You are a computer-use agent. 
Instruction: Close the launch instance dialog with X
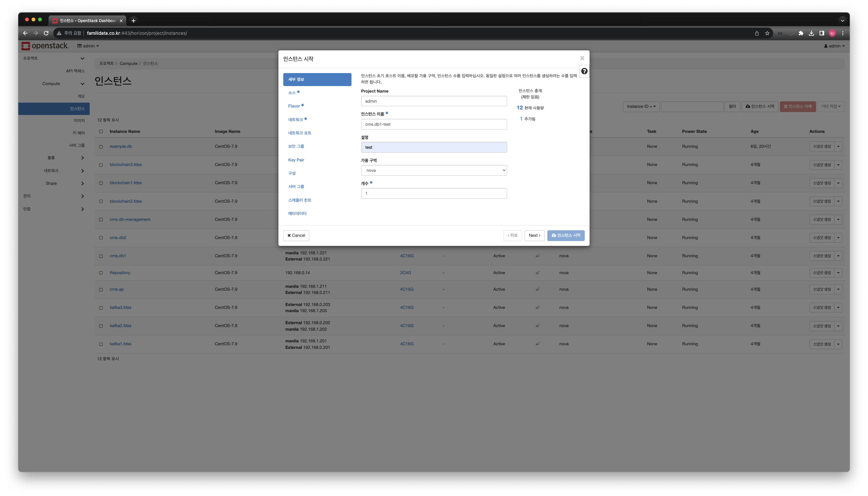click(582, 58)
